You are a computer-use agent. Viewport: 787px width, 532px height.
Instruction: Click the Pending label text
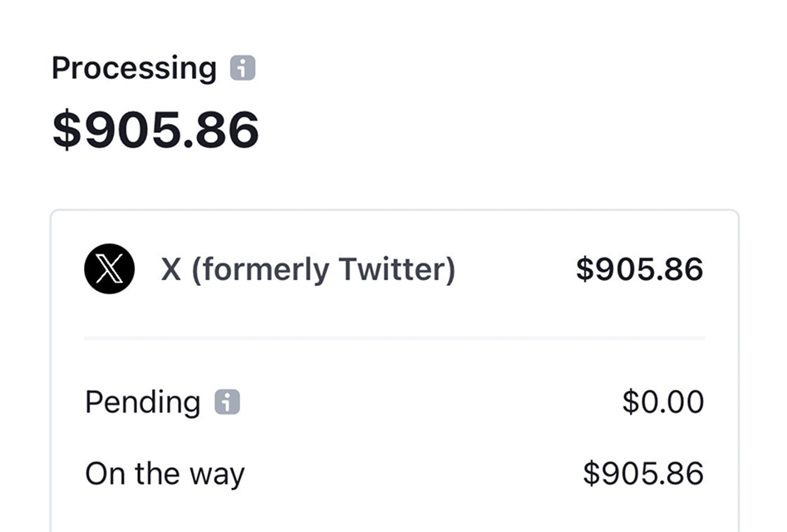click(142, 402)
